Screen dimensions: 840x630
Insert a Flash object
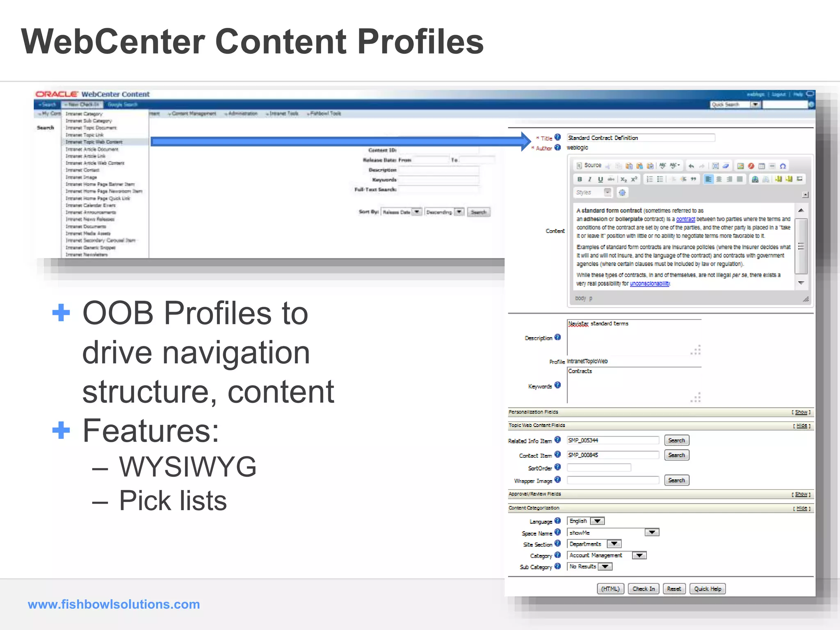[751, 166]
